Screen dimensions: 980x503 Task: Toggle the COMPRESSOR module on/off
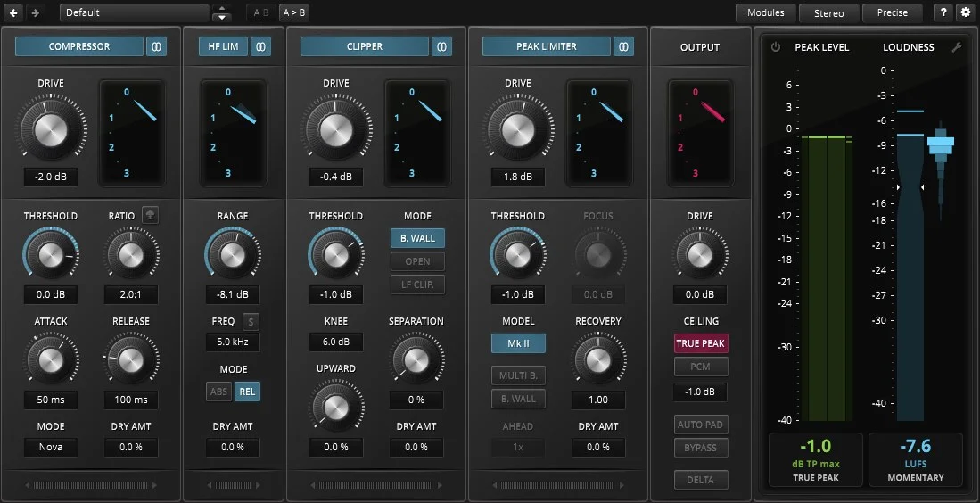79,46
